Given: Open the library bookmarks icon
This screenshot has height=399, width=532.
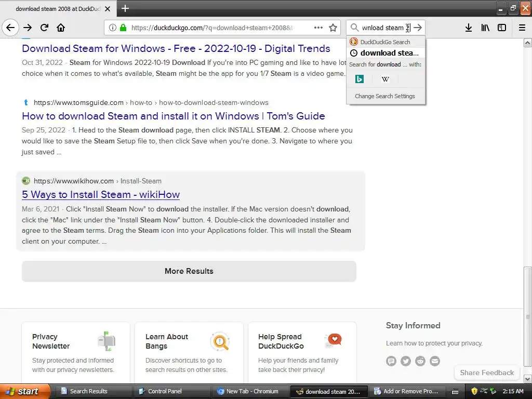Looking at the screenshot, I should pos(485,28).
